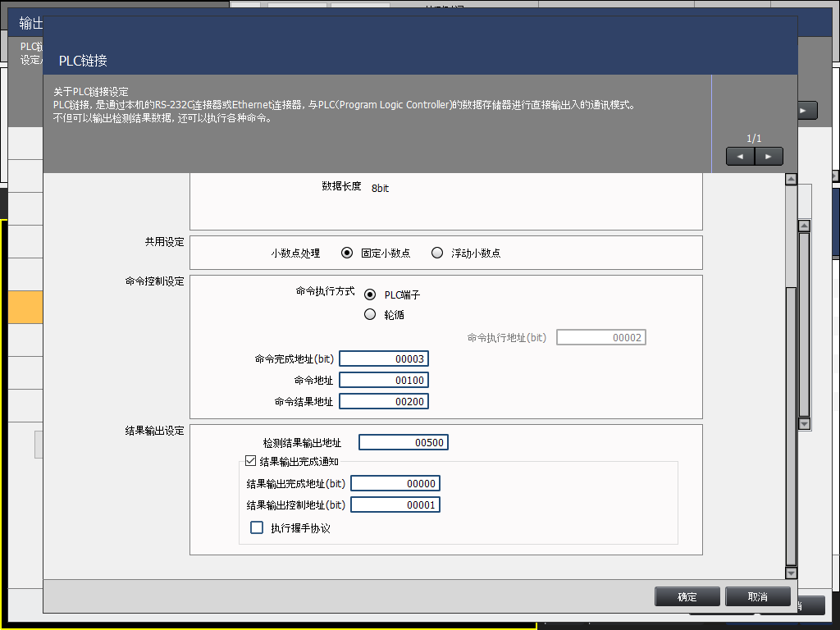Image resolution: width=840 pixels, height=630 pixels.
Task: Click the next help page arrow
Action: pyautogui.click(x=769, y=156)
